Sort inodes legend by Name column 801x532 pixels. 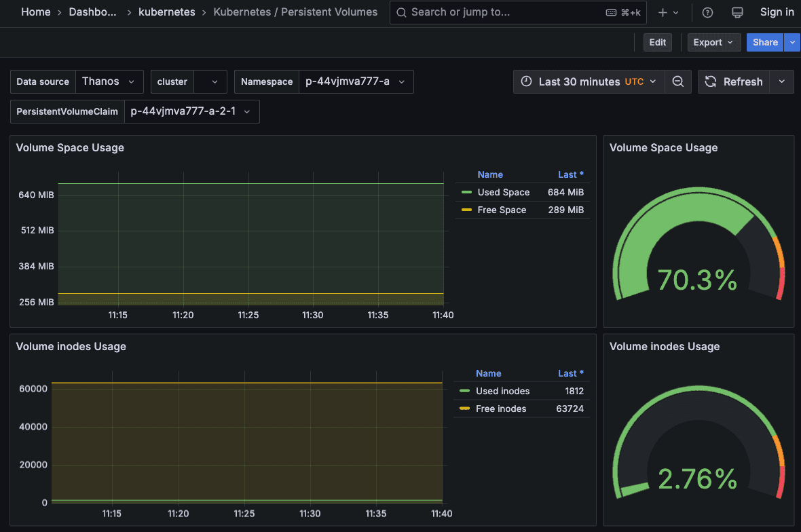[488, 373]
